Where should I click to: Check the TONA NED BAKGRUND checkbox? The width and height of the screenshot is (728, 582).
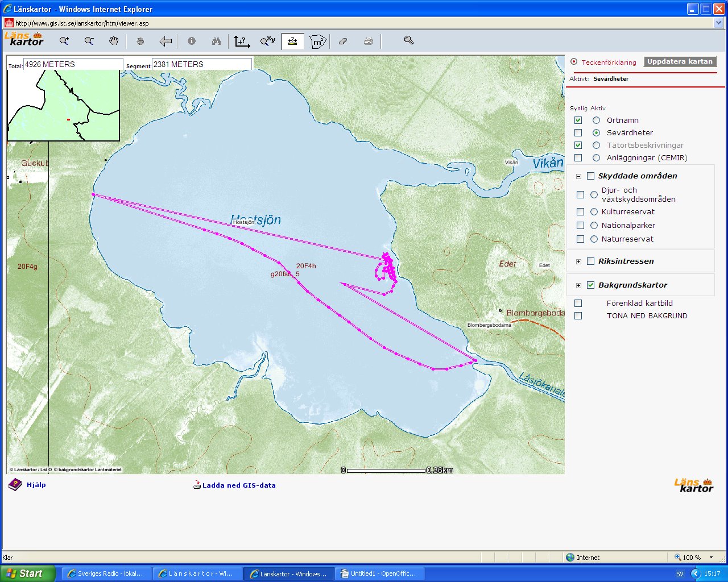tap(578, 316)
